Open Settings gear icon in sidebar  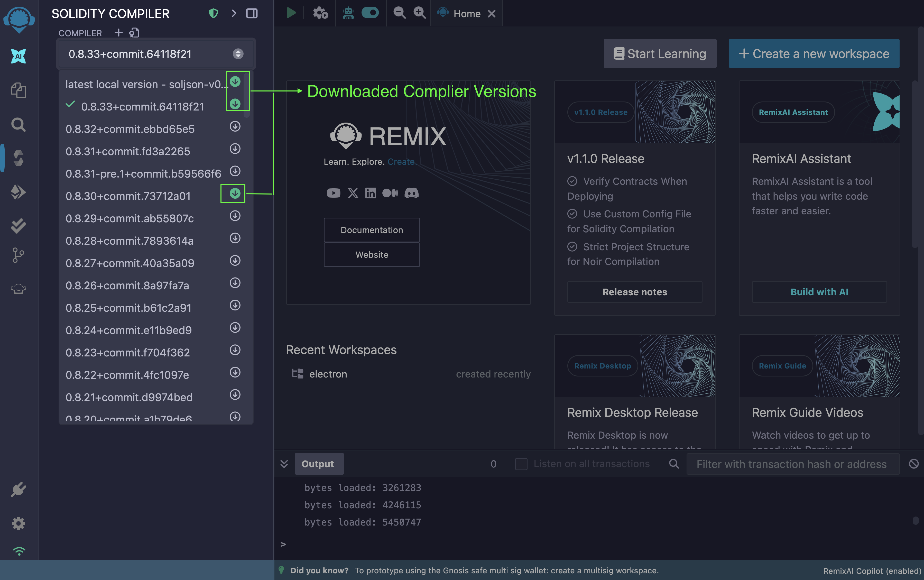[19, 523]
